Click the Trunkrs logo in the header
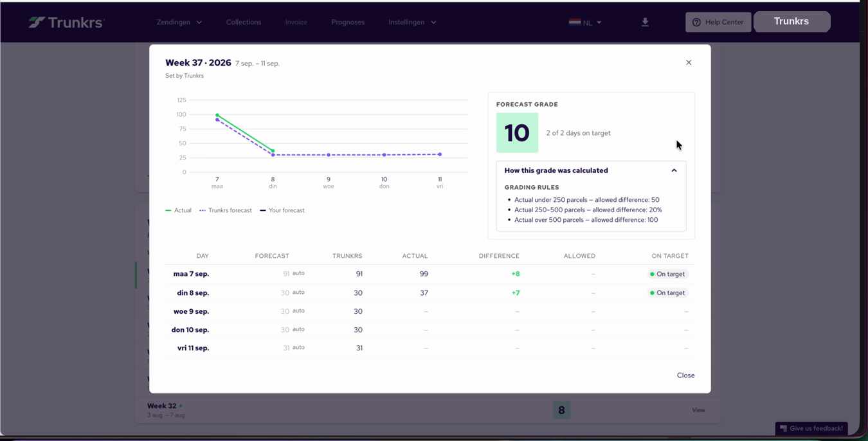 point(66,22)
